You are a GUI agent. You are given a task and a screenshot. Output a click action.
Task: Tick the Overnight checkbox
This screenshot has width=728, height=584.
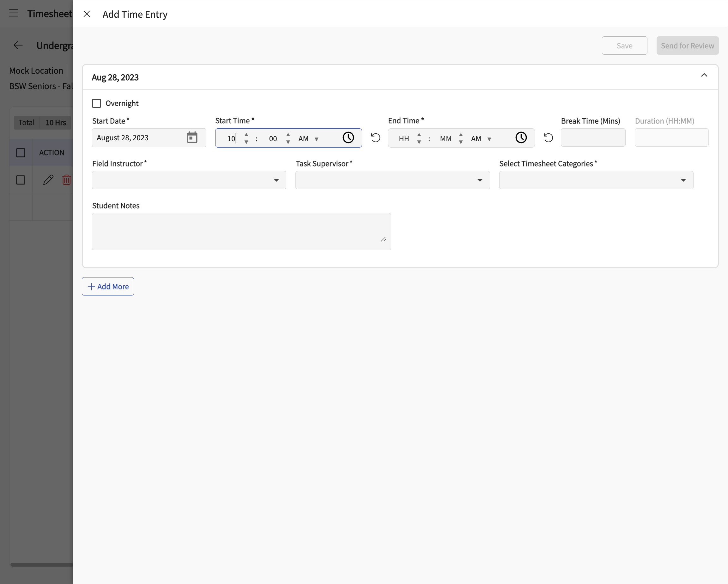point(97,103)
